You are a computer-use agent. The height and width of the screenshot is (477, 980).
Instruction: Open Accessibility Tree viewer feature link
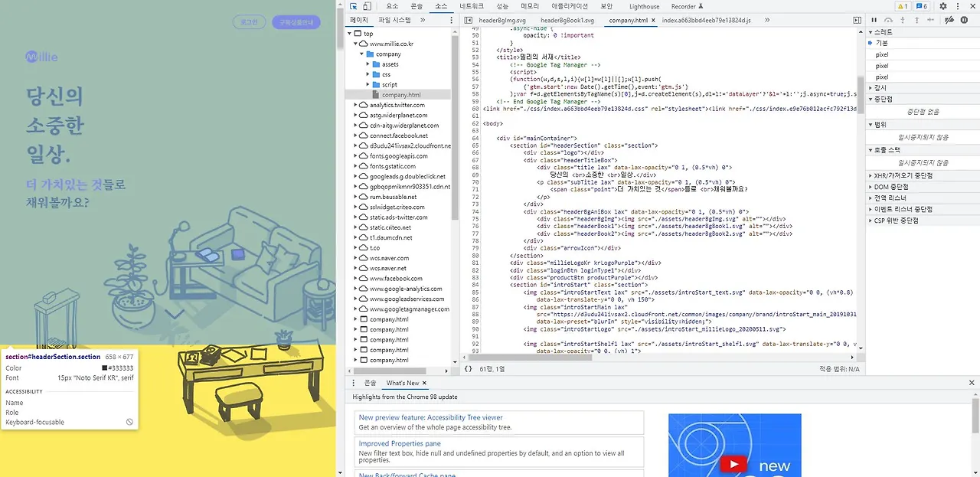pyautogui.click(x=430, y=418)
